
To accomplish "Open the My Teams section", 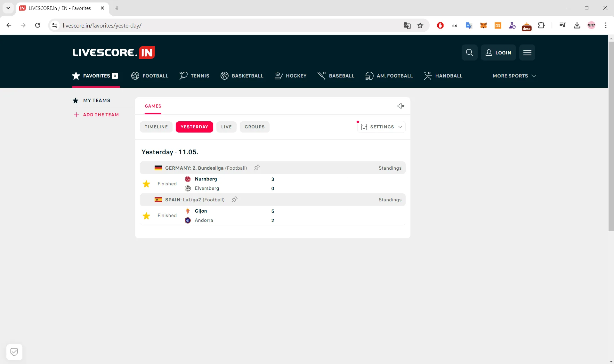I will [x=92, y=101].
